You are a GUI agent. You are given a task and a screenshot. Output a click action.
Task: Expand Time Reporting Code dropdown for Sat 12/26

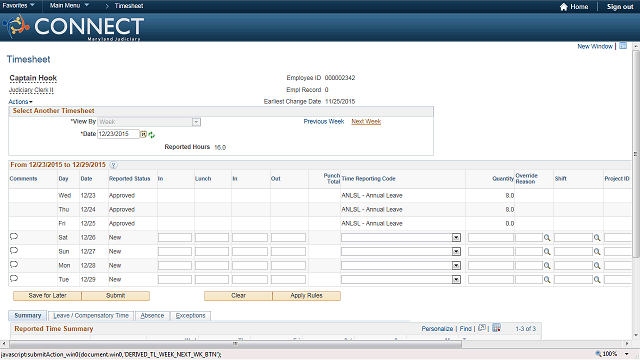coord(456,238)
